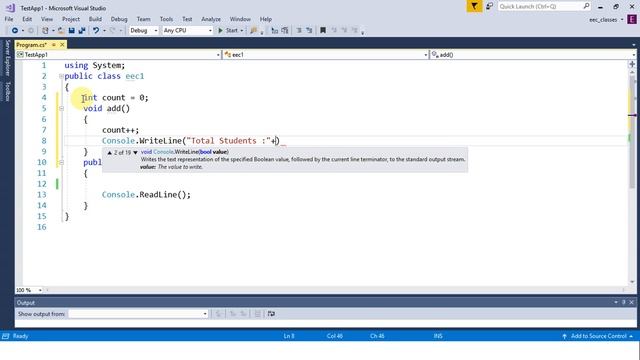
Task: Close the Output panel
Action: pyautogui.click(x=631, y=302)
